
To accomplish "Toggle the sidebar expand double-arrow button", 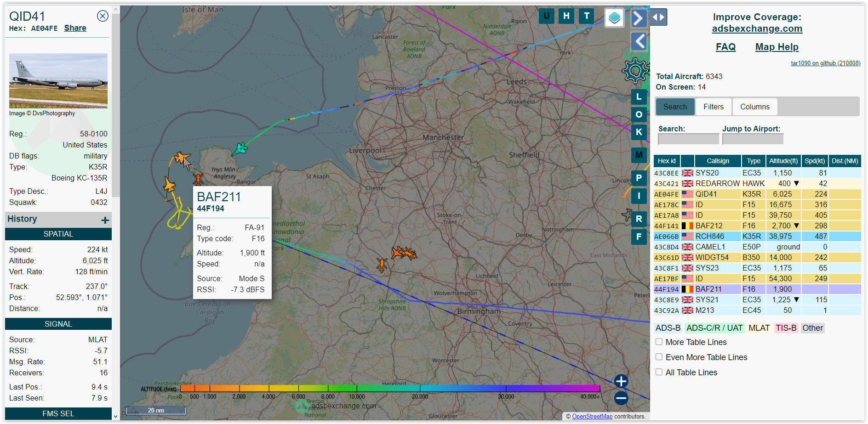I will tap(658, 17).
